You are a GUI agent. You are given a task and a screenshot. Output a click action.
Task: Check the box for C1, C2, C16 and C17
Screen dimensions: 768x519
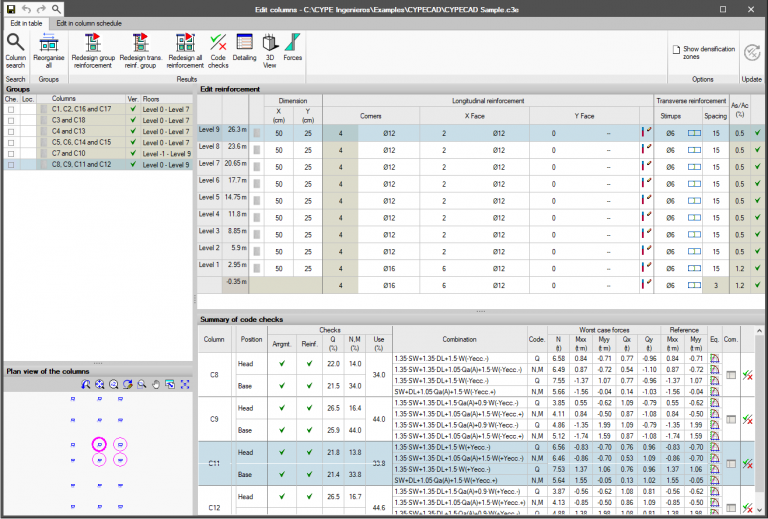pyautogui.click(x=11, y=109)
